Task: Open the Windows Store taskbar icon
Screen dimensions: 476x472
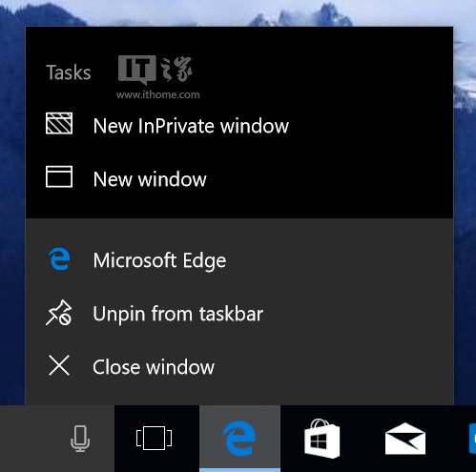Action: [321, 439]
